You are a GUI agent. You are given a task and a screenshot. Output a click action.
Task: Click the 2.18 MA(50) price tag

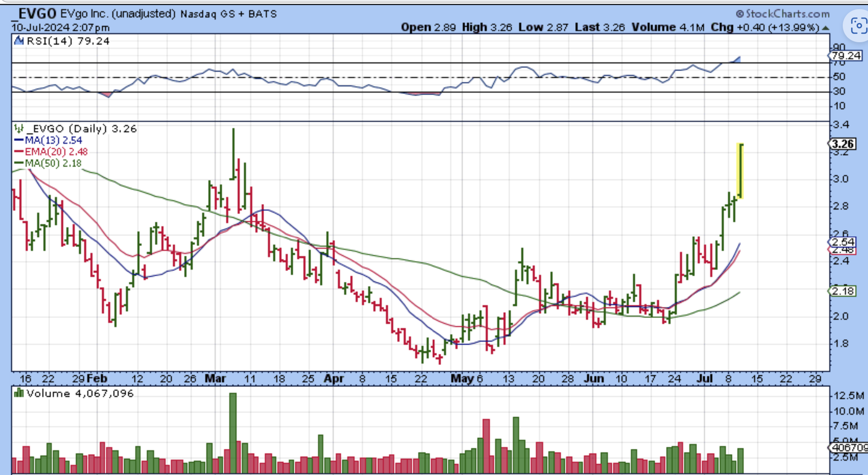(x=843, y=291)
